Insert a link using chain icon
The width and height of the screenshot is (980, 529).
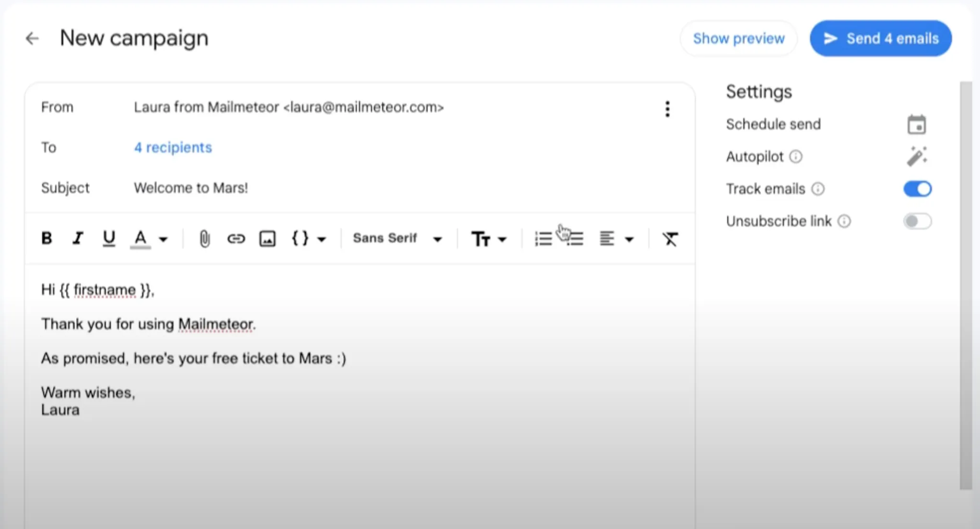236,238
